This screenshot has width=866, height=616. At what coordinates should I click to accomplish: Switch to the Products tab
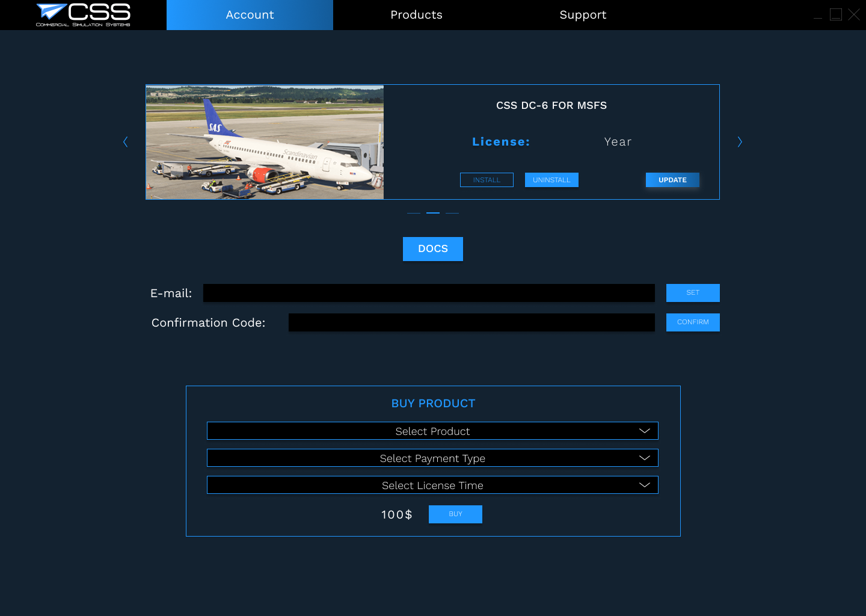416,15
